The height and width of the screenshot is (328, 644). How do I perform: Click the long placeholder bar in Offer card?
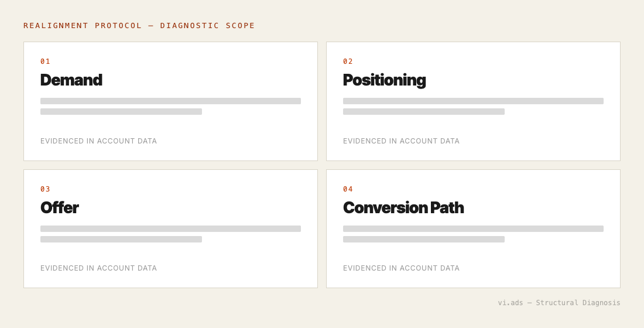point(170,229)
